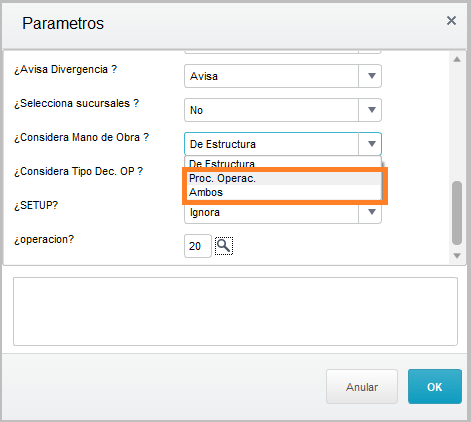The height and width of the screenshot is (422, 471).
Task: Click the scroll up arrow of parameters list
Action: tap(457, 59)
